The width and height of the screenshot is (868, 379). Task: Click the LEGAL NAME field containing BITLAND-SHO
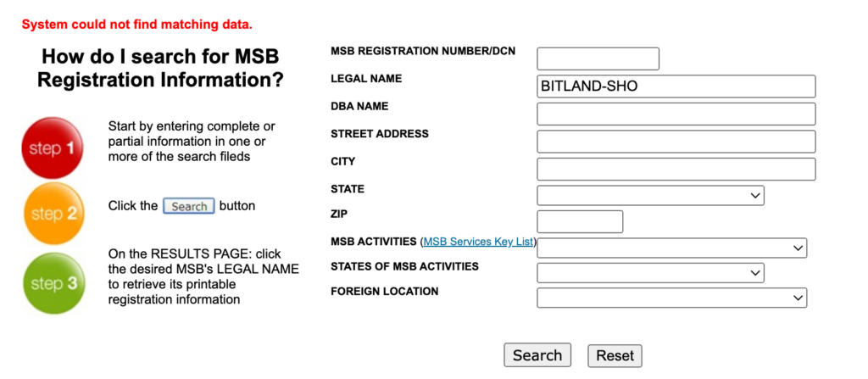[x=676, y=86]
